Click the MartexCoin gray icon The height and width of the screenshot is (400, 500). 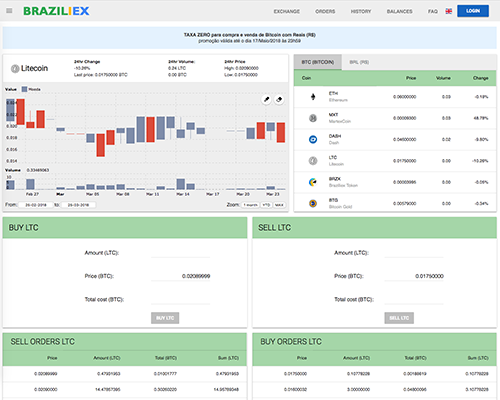click(x=313, y=118)
